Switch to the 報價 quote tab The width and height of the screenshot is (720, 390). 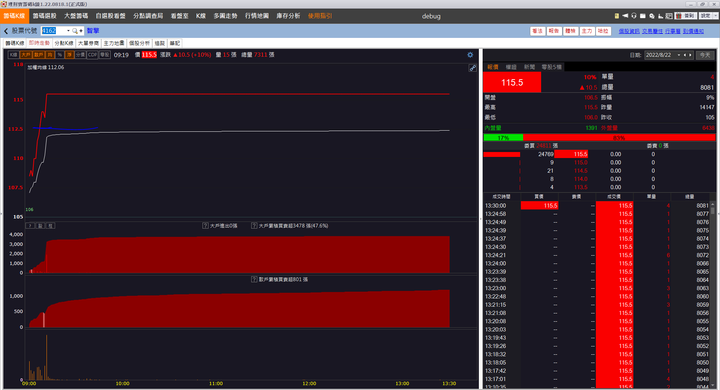point(493,67)
